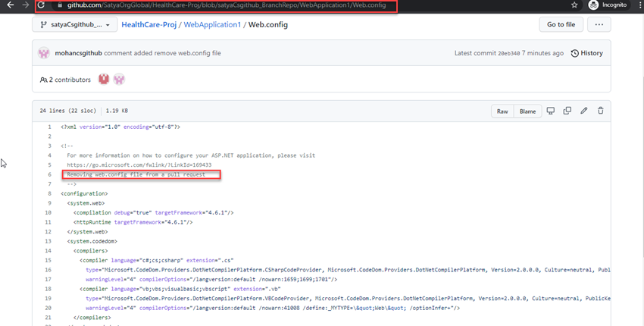
Task: Reload the page with refresh icon
Action: [41, 5]
